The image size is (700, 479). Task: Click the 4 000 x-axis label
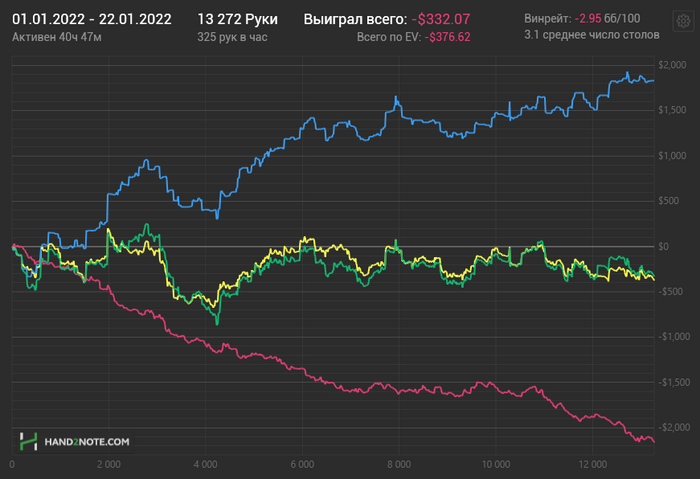click(205, 465)
